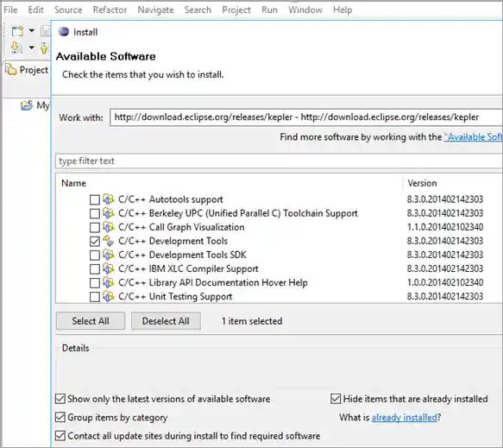
Task: Open the Search menu
Action: [x=198, y=9]
